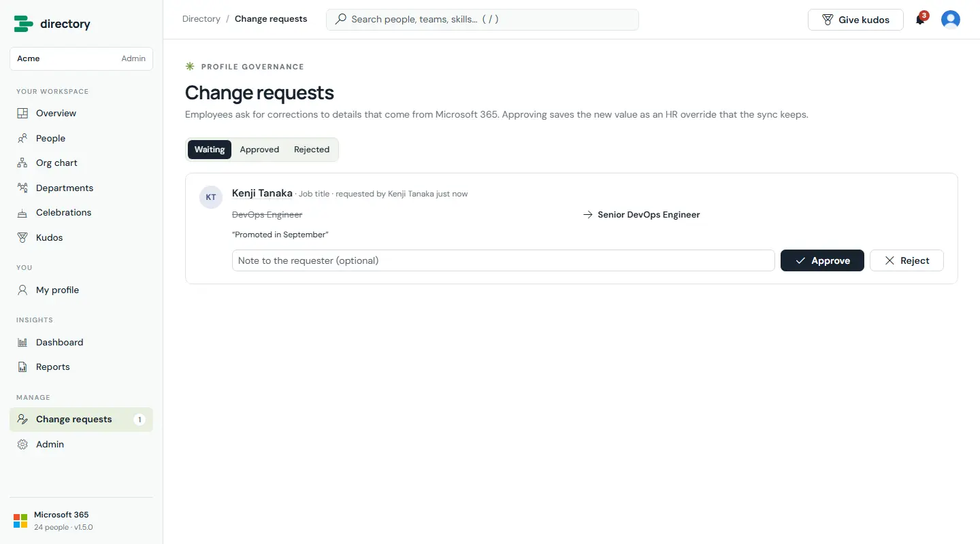Open Overview via its grid icon
The image size is (980, 544).
(x=22, y=114)
